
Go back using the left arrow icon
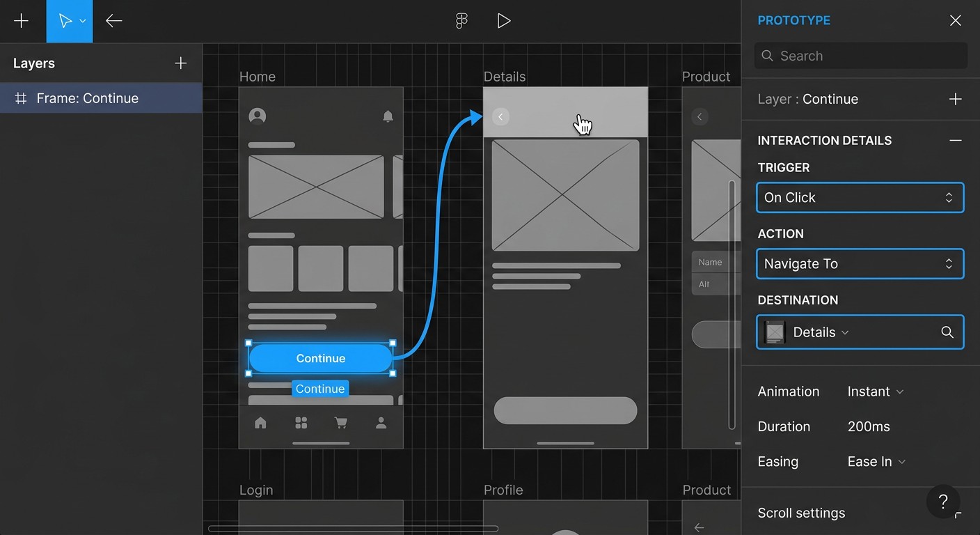(x=114, y=21)
